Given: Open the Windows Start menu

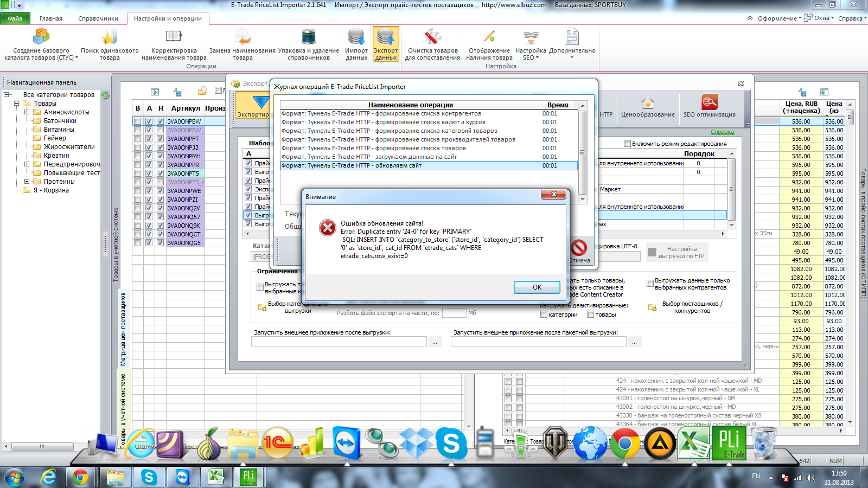Looking at the screenshot, I should point(15,477).
